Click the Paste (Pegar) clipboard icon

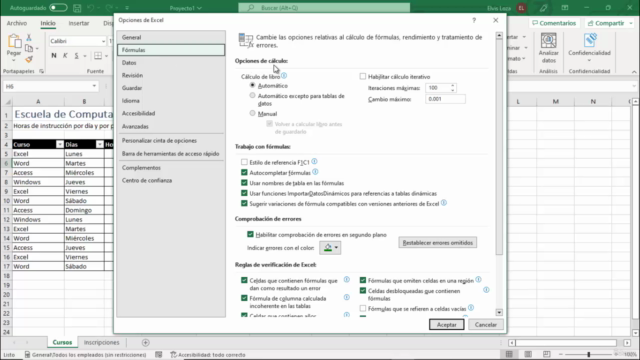click(14, 41)
